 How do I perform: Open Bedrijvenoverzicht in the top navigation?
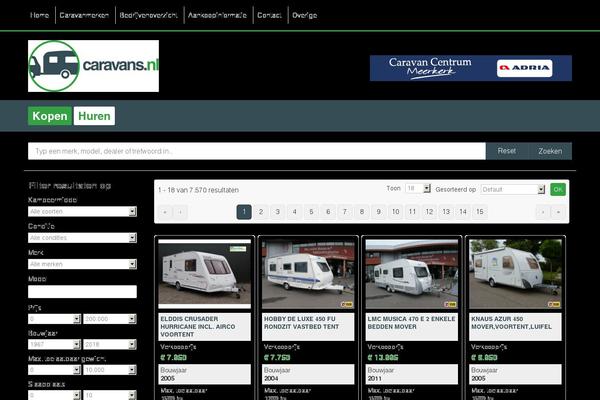coord(148,15)
